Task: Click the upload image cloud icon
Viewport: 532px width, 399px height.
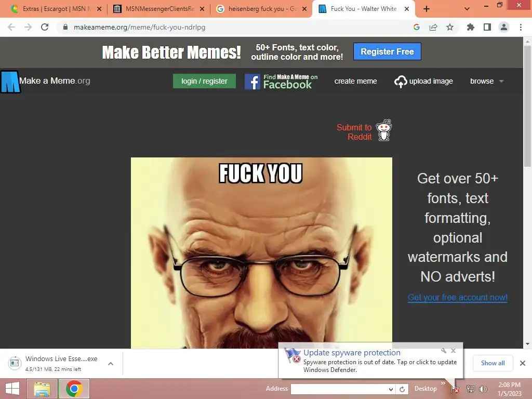Action: (401, 82)
